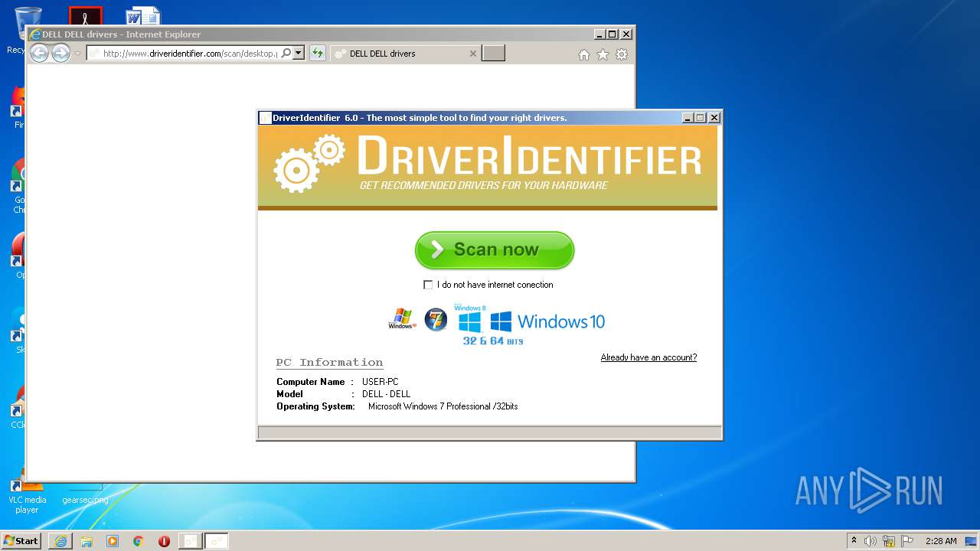980x551 pixels.
Task: Tick the 'I do not have internet conection' checkbox
Action: pos(428,285)
